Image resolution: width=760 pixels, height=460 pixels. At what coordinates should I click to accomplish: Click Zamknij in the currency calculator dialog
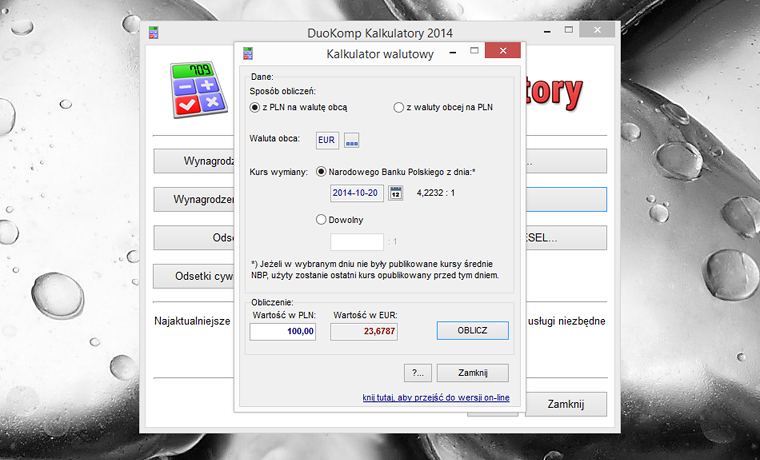pyautogui.click(x=473, y=373)
